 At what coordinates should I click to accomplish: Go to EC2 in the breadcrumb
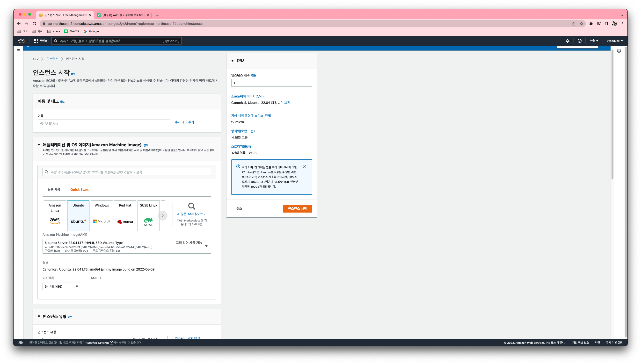tap(36, 59)
